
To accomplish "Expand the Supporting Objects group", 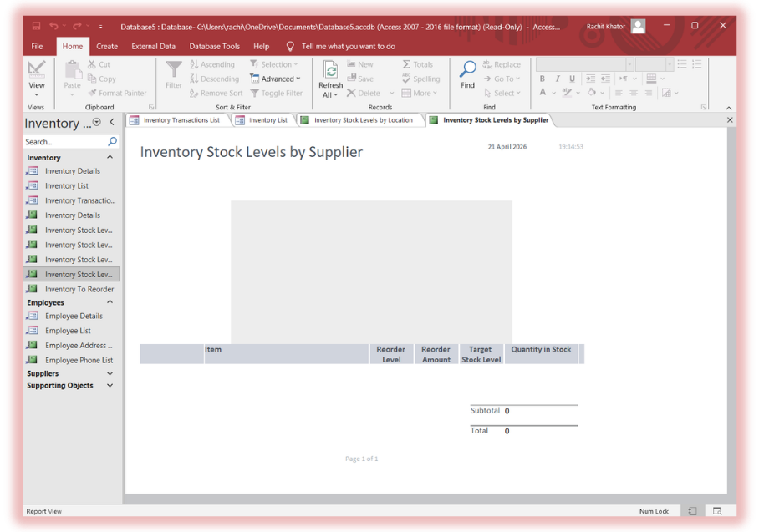I will tap(110, 386).
